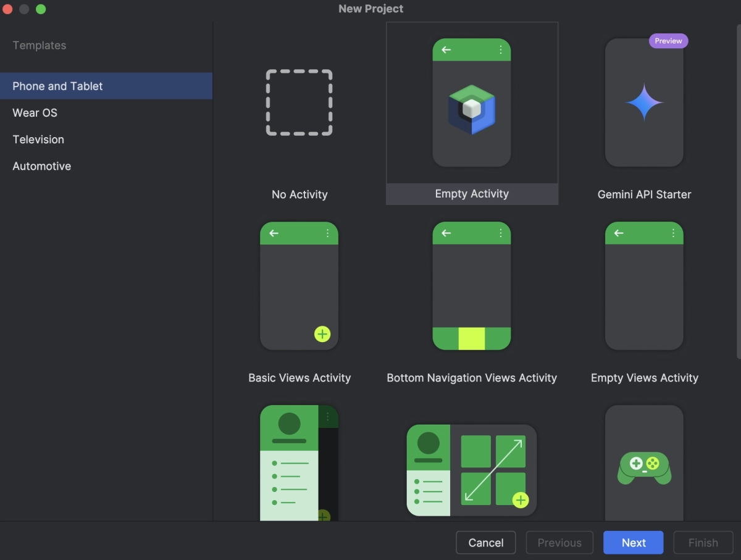Switch to the Television template category

coord(38,139)
